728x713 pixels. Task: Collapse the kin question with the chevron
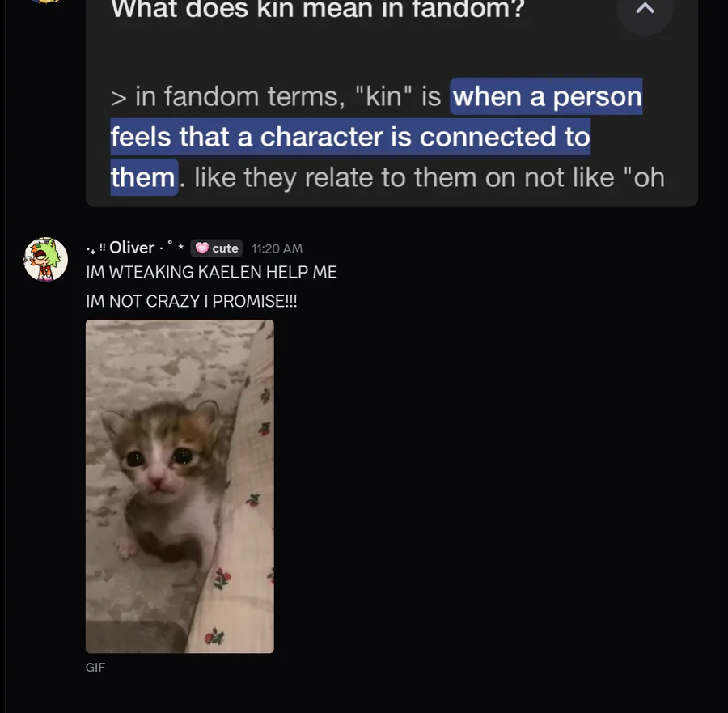645,11
